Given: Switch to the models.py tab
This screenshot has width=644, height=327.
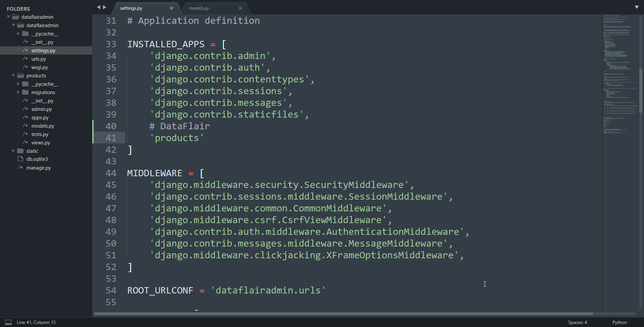Looking at the screenshot, I should pos(199,8).
